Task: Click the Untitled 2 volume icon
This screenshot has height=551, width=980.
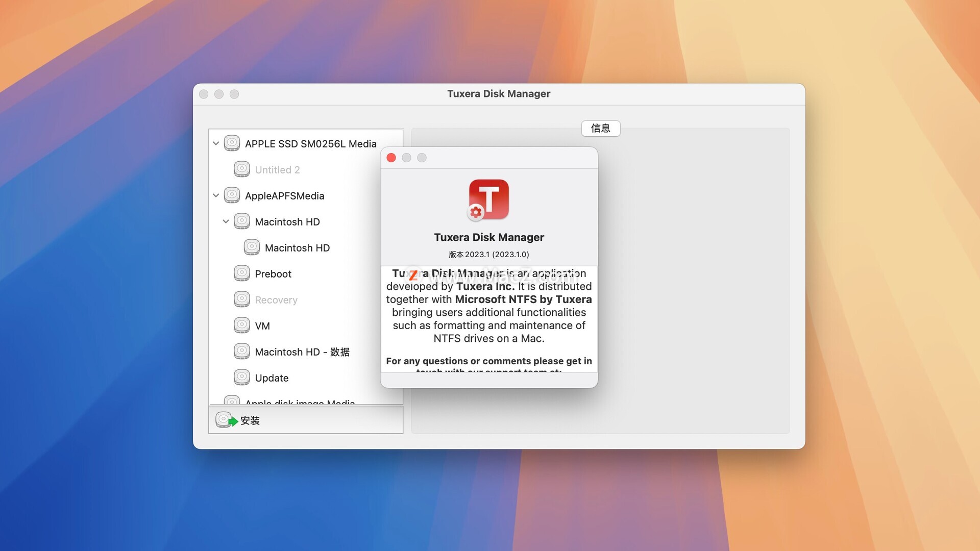Action: [242, 169]
